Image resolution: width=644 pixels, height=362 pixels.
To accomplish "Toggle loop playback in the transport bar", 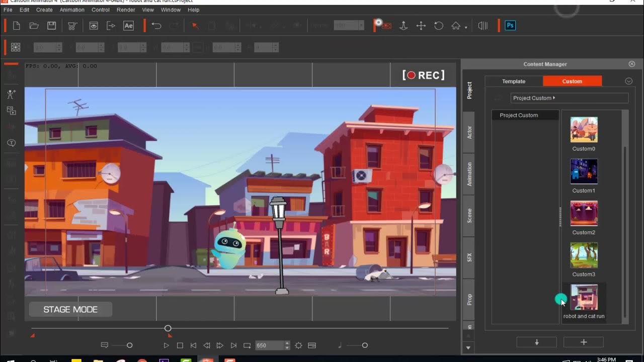I will point(247,345).
